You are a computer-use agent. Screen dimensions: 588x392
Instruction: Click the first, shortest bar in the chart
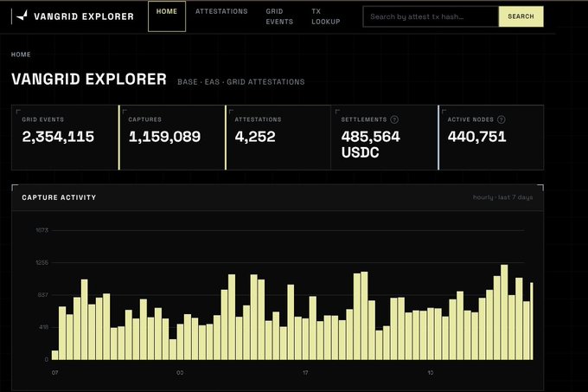[x=54, y=355]
